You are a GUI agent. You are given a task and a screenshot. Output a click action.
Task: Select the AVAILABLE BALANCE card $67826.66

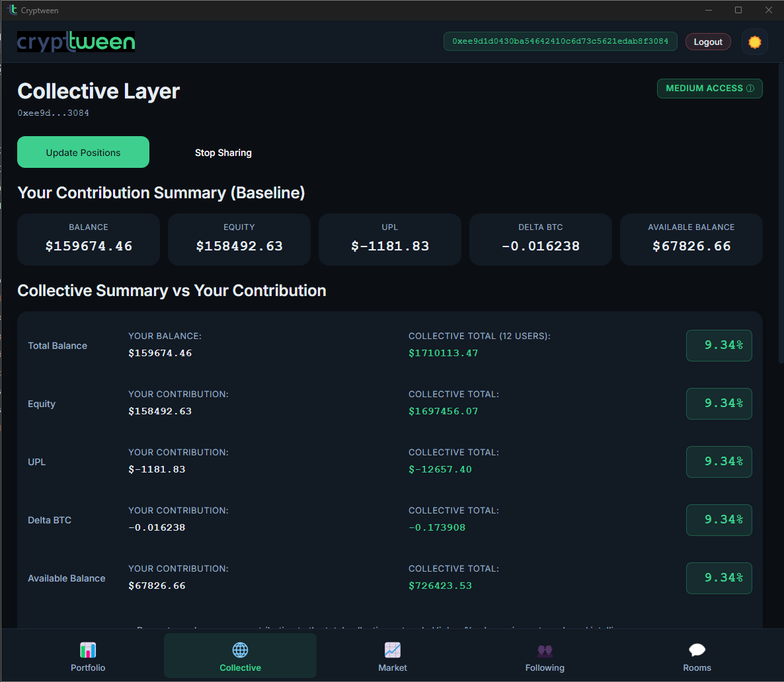pos(691,246)
